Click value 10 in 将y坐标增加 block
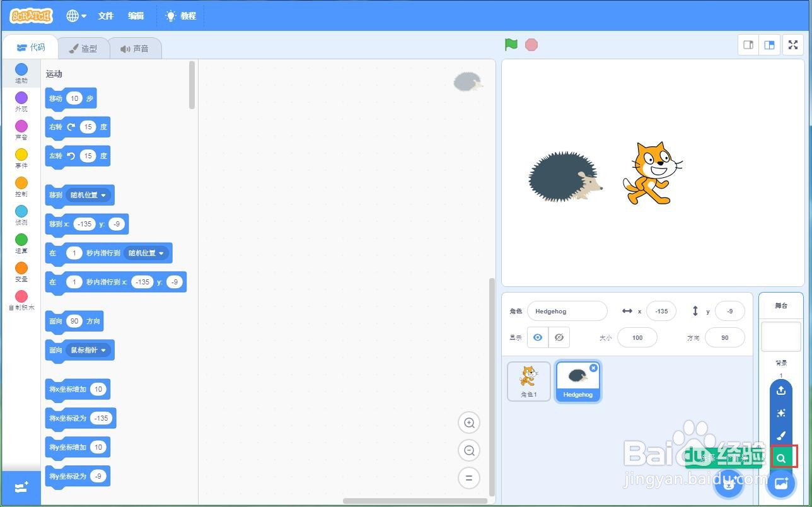Screen dimensions: 812x507 click(98, 447)
